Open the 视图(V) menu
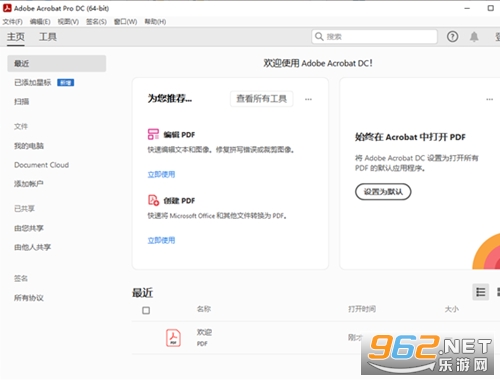This screenshot has height=381, width=500. tap(68, 22)
